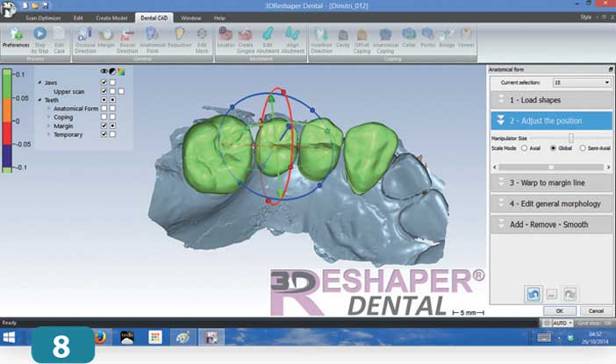Click the horizontal scrollbar under Scale Mode
The width and height of the screenshot is (616, 364).
551,168
